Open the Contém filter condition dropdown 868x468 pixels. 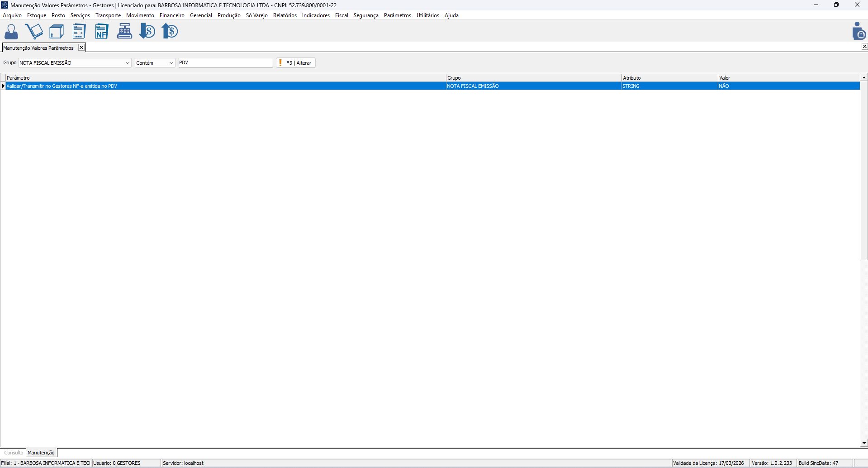pos(171,63)
